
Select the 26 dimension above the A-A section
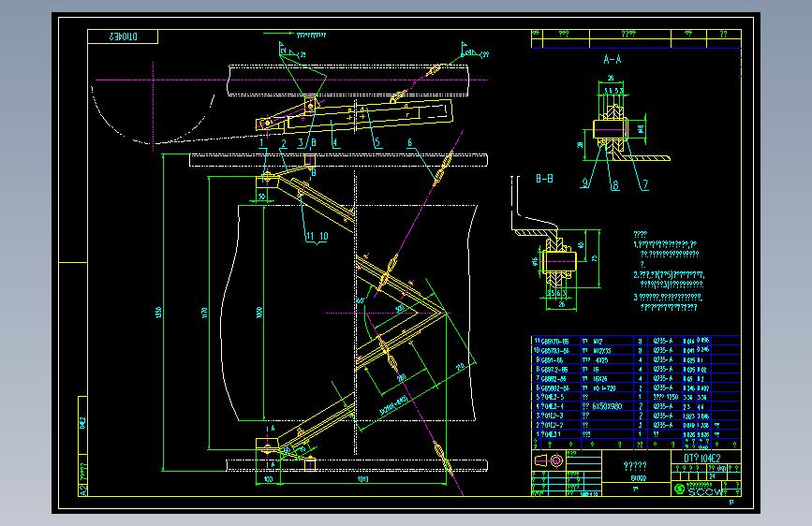[x=611, y=79]
